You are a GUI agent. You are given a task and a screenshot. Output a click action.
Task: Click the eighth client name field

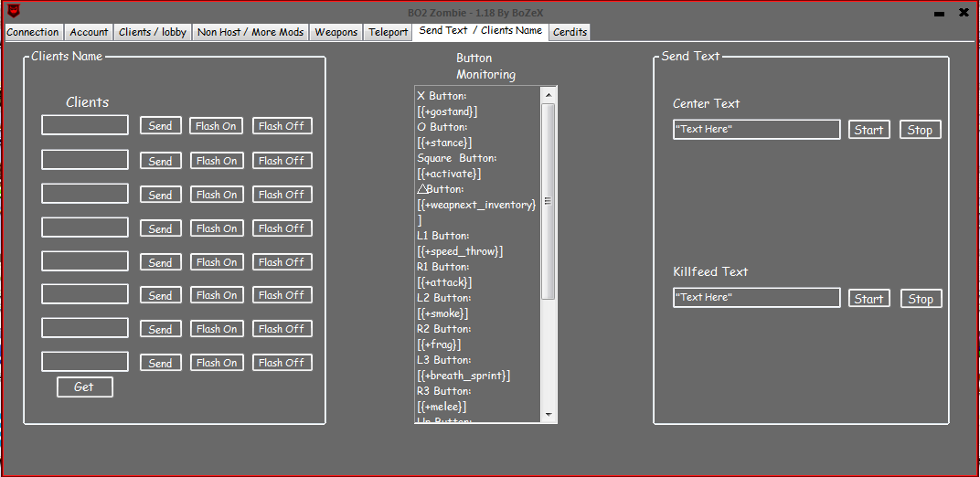pyautogui.click(x=85, y=362)
